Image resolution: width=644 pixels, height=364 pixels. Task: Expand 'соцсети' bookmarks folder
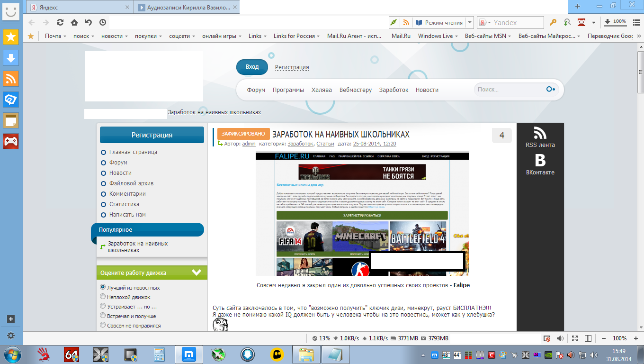coord(182,36)
